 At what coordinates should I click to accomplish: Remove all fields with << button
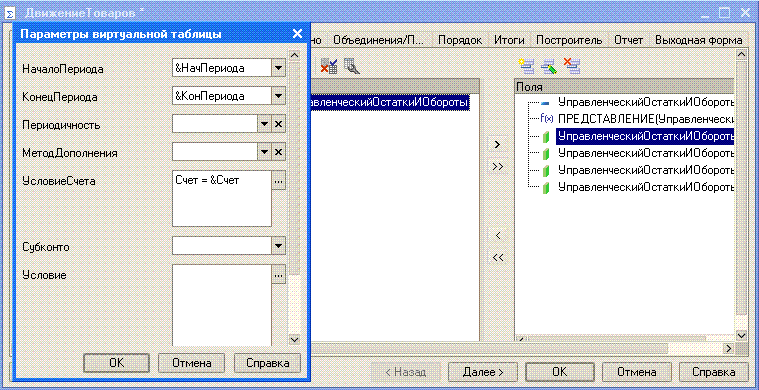click(x=498, y=258)
